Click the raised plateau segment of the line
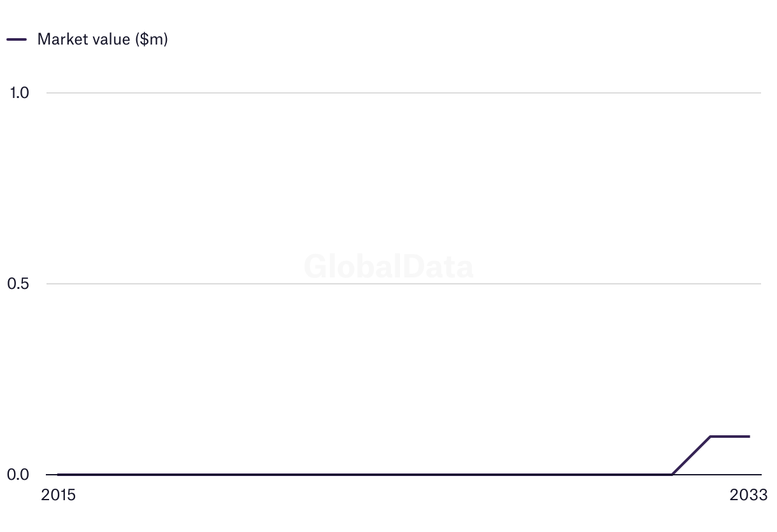 click(x=730, y=437)
